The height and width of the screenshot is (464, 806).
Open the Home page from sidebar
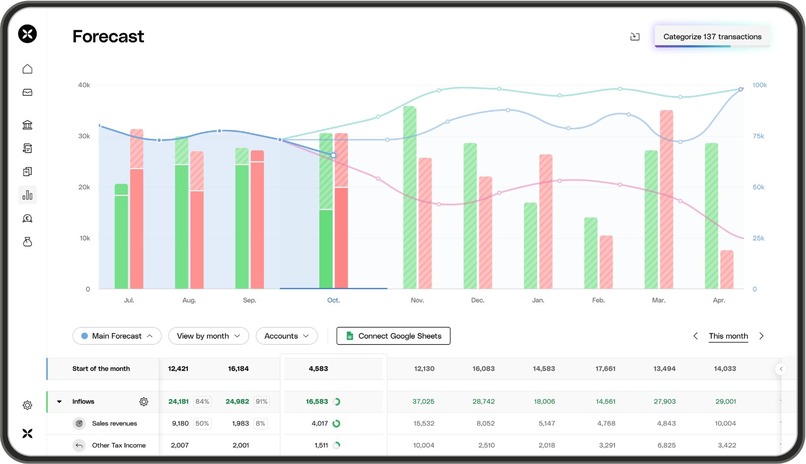point(27,69)
